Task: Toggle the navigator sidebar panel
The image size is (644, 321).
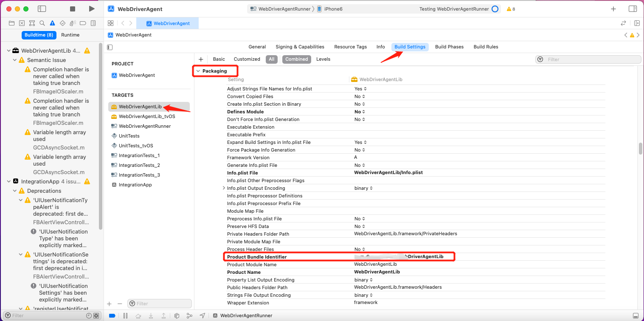Action: click(42, 9)
